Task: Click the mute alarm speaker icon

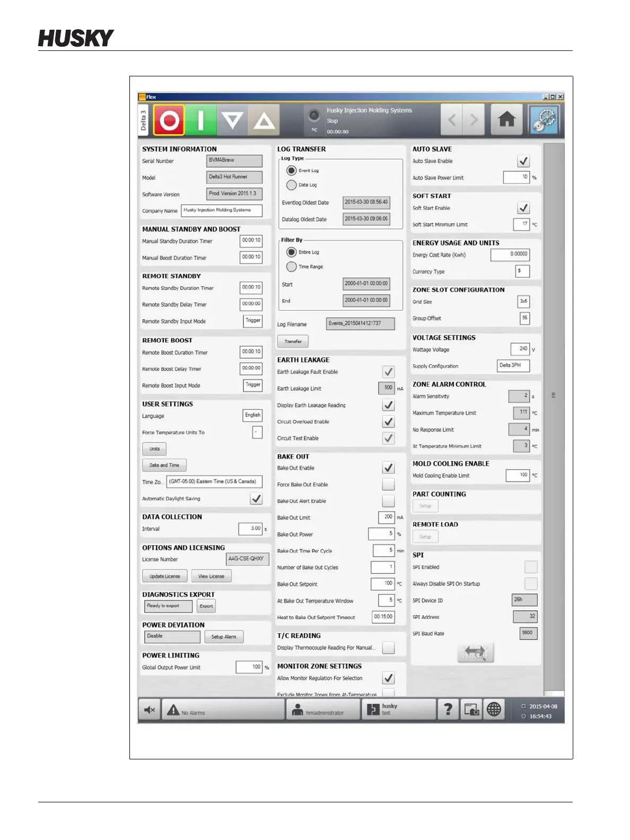Action: click(x=150, y=710)
